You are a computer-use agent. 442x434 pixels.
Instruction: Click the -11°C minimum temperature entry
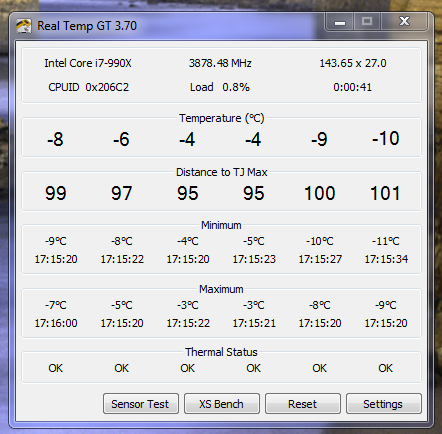coord(386,241)
